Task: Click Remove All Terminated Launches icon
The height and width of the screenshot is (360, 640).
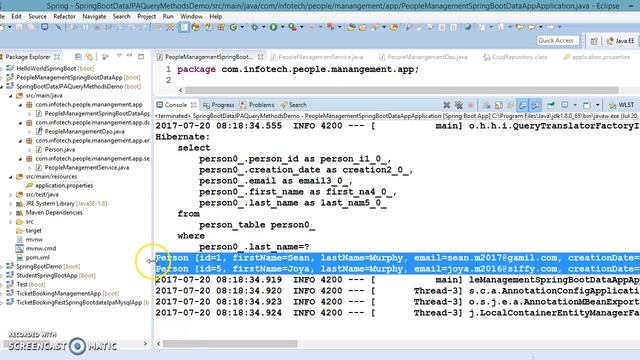Action: pos(459,105)
